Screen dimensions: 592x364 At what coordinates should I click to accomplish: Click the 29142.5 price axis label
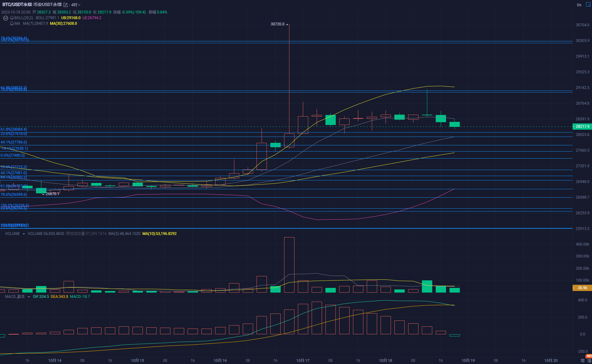coord(583,88)
